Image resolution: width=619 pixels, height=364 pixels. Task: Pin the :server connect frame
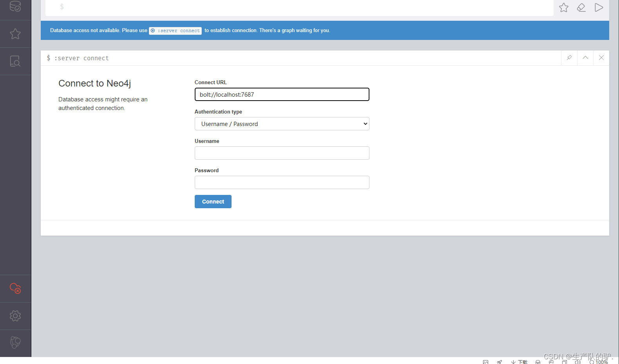tap(569, 58)
